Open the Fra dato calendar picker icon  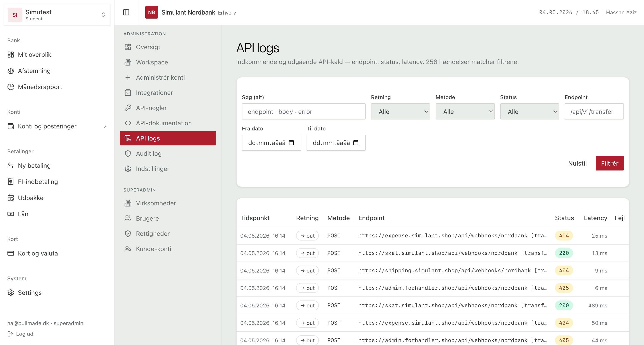pos(291,143)
